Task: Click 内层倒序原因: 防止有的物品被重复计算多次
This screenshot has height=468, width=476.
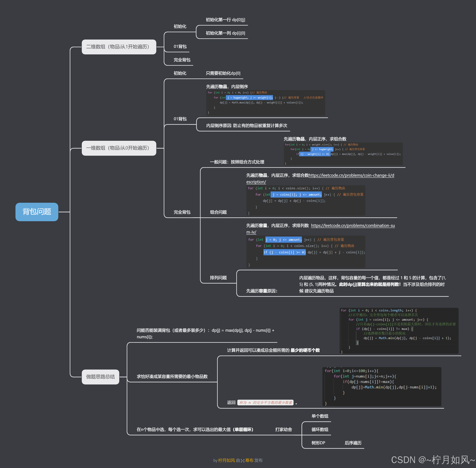Action: coord(247,125)
